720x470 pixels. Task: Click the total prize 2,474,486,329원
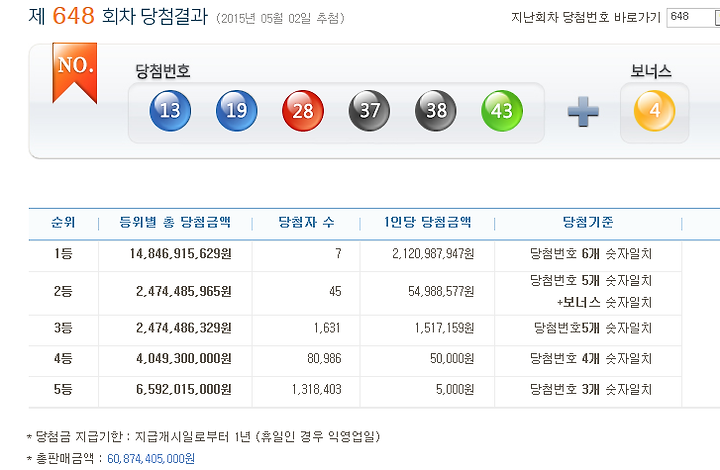(184, 328)
